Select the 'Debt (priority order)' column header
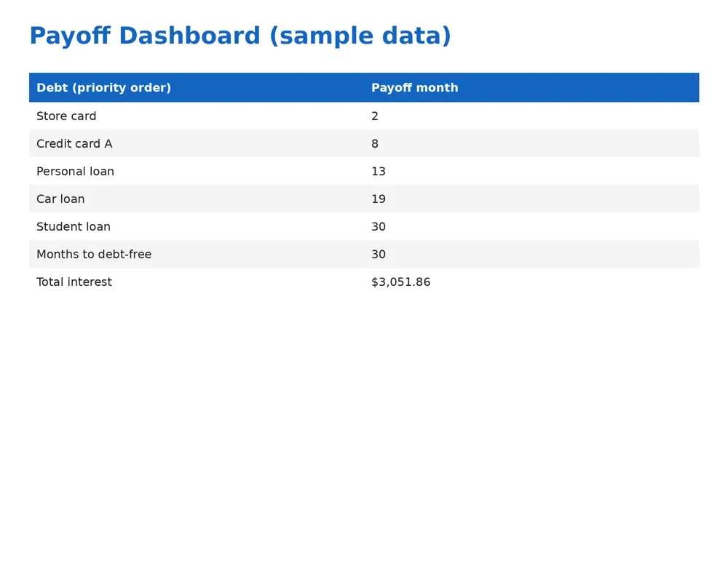728x582 pixels. (x=197, y=88)
